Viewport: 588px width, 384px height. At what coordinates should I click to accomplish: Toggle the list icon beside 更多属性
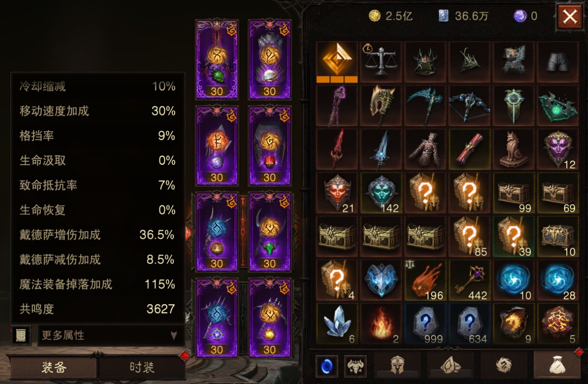pyautogui.click(x=21, y=335)
